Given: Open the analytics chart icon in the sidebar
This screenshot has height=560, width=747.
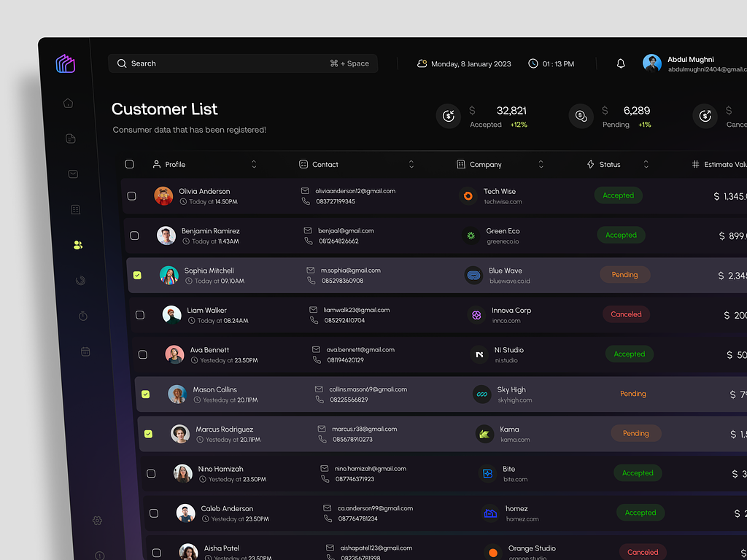Looking at the screenshot, I should click(x=80, y=281).
